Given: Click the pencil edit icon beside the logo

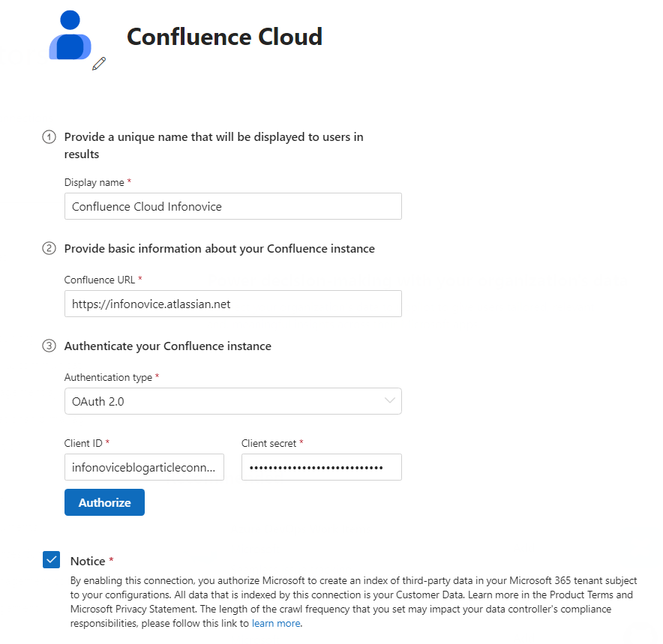Looking at the screenshot, I should pyautogui.click(x=99, y=64).
